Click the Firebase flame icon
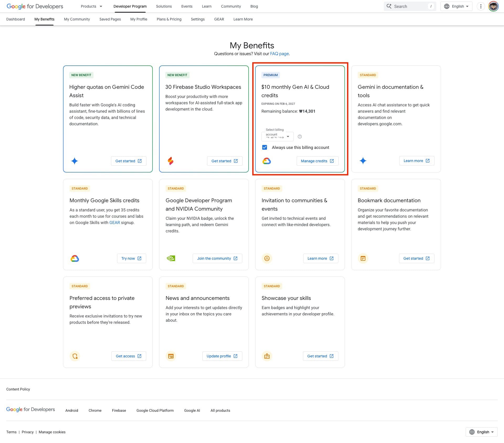 tap(171, 161)
